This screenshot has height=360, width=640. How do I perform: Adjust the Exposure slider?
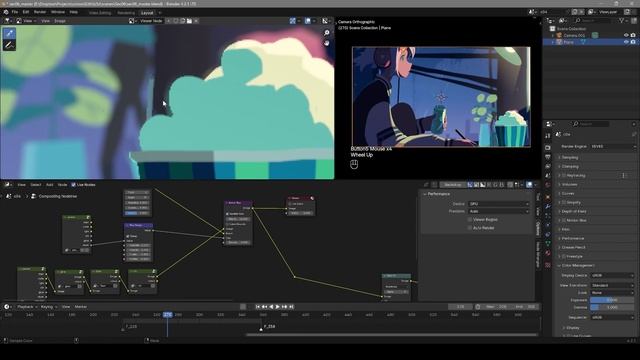coord(612,300)
